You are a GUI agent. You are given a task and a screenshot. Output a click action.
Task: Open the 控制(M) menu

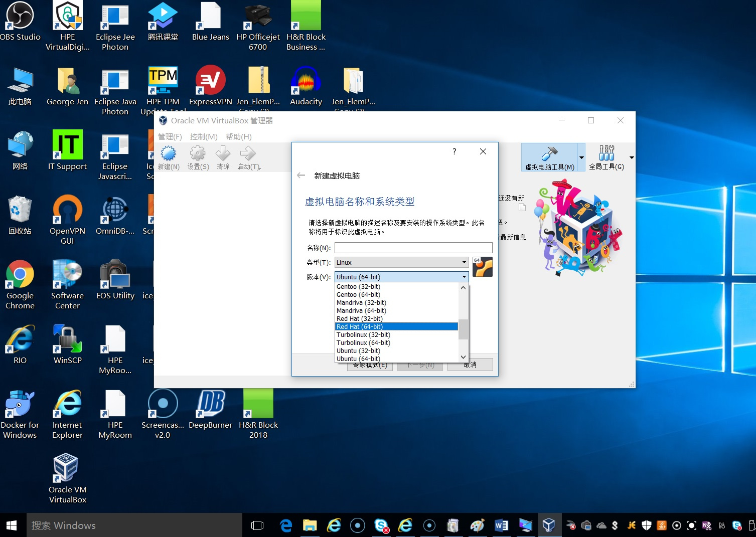tap(204, 136)
